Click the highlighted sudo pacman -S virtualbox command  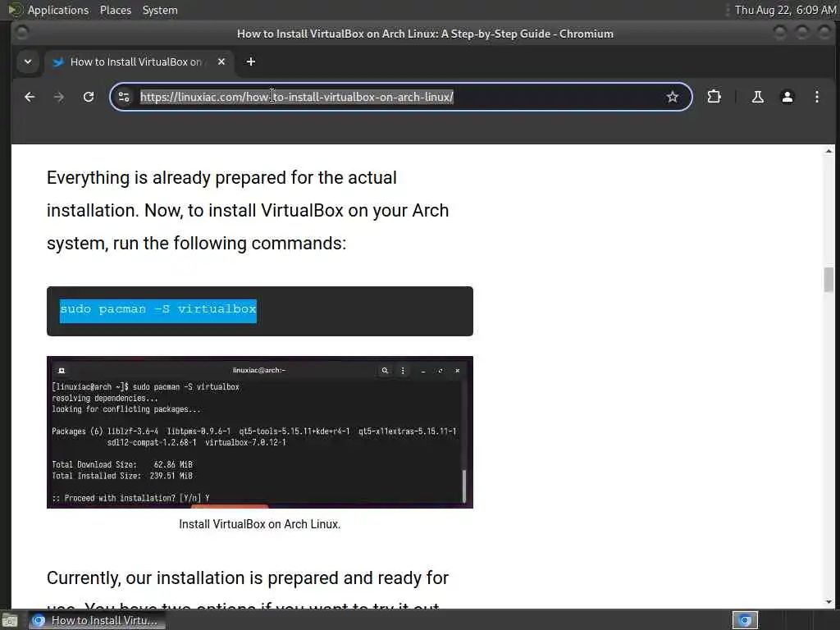tap(158, 311)
